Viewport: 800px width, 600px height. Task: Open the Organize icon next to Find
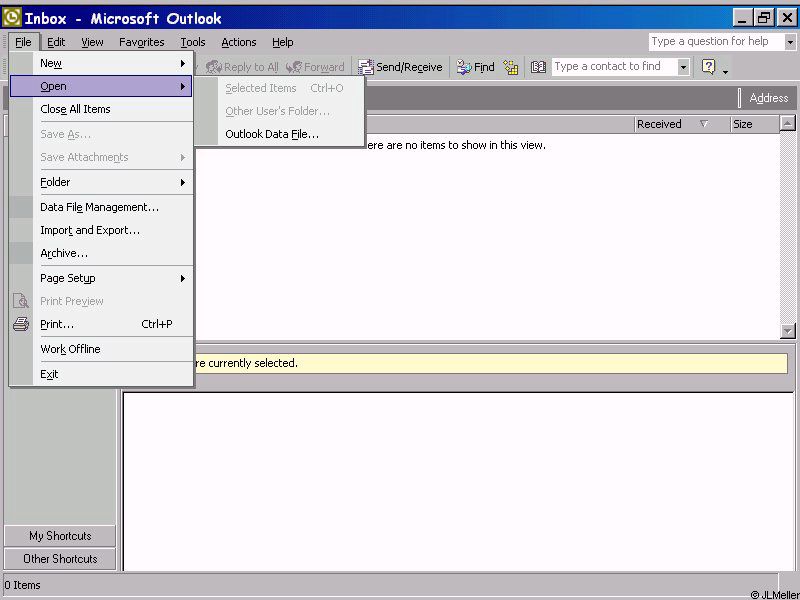pyautogui.click(x=511, y=67)
